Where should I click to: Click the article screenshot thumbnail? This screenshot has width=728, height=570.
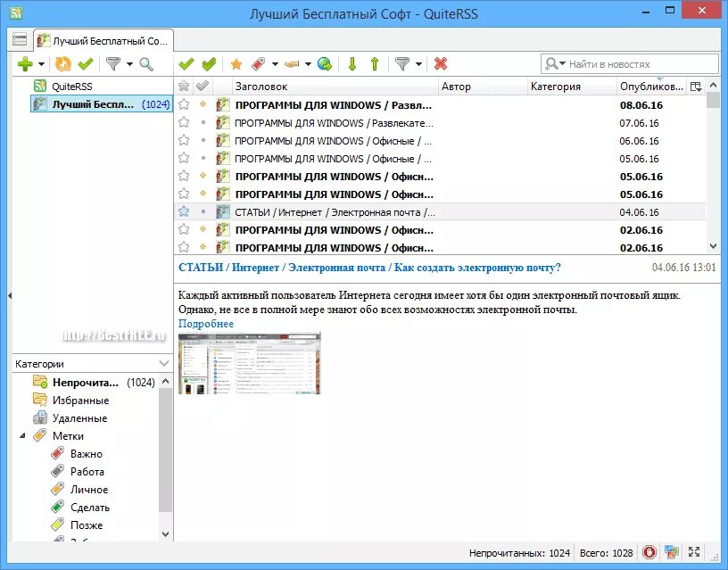click(x=249, y=363)
